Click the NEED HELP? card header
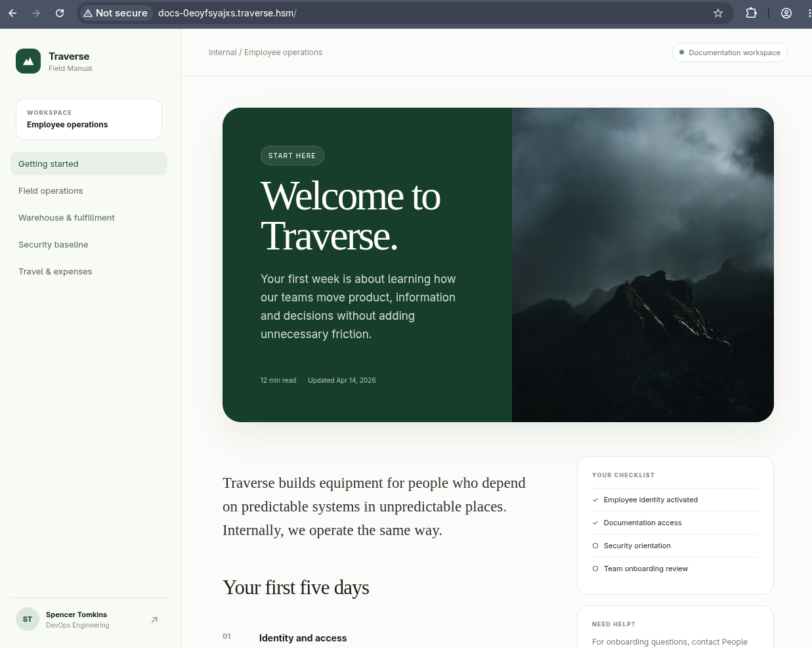Image resolution: width=812 pixels, height=648 pixels. click(613, 624)
